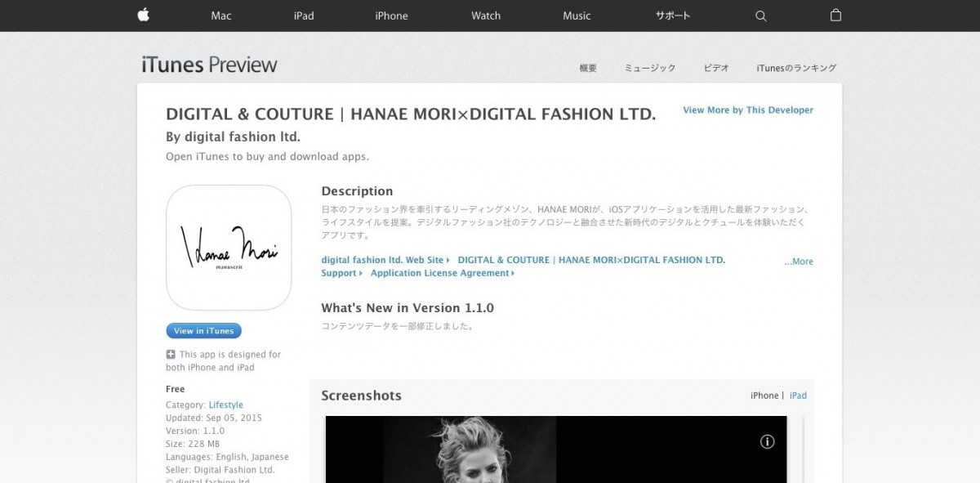Click the iTunes Preview heading

210,65
